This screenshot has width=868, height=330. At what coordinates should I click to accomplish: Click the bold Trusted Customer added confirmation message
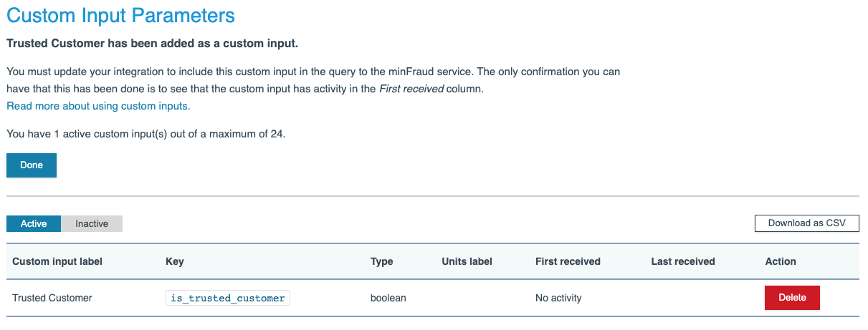click(x=152, y=44)
